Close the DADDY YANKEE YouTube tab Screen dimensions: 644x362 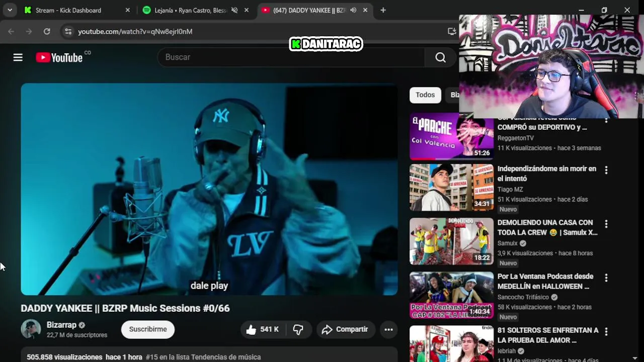(365, 10)
